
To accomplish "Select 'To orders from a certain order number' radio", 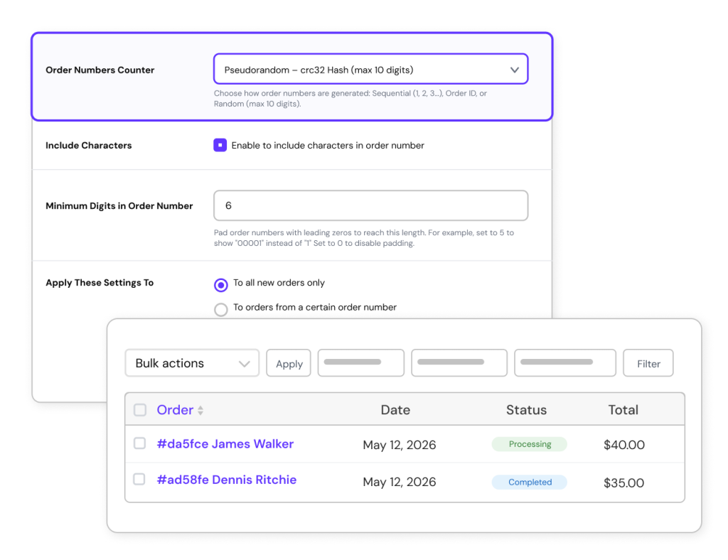I will (x=221, y=309).
